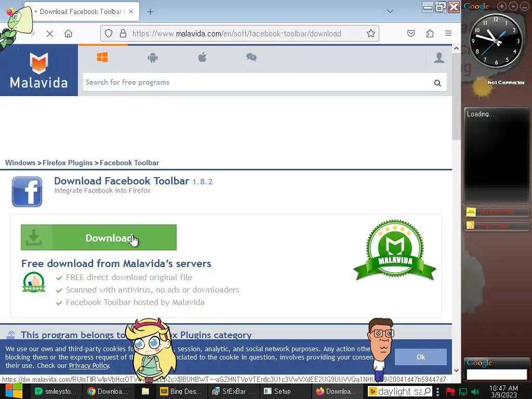Bookmark this page with the star
This screenshot has width=532, height=399.
point(371,33)
